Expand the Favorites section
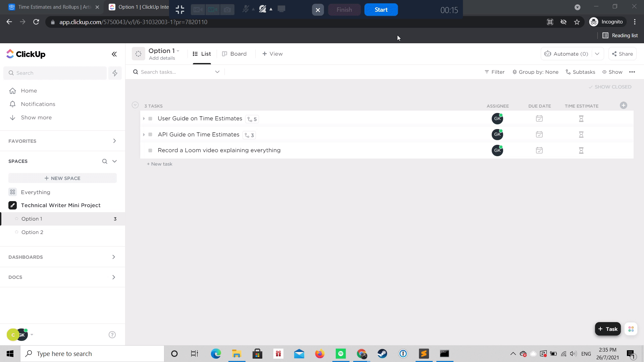 114,141
